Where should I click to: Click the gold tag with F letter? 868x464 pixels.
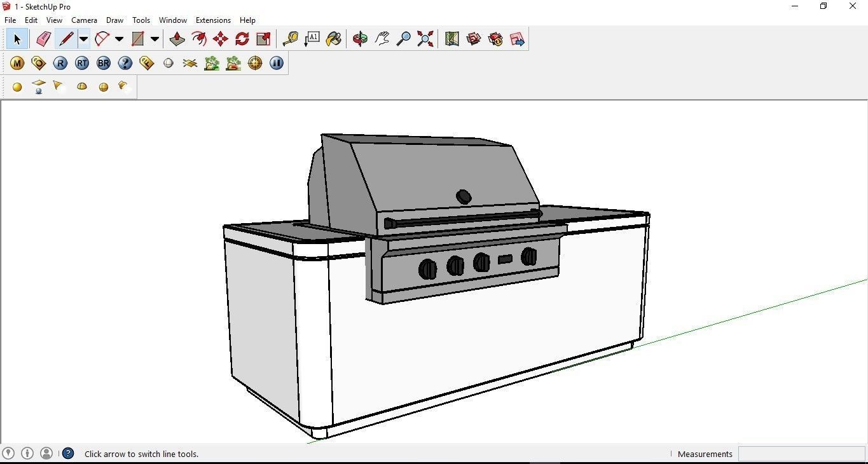(147, 63)
